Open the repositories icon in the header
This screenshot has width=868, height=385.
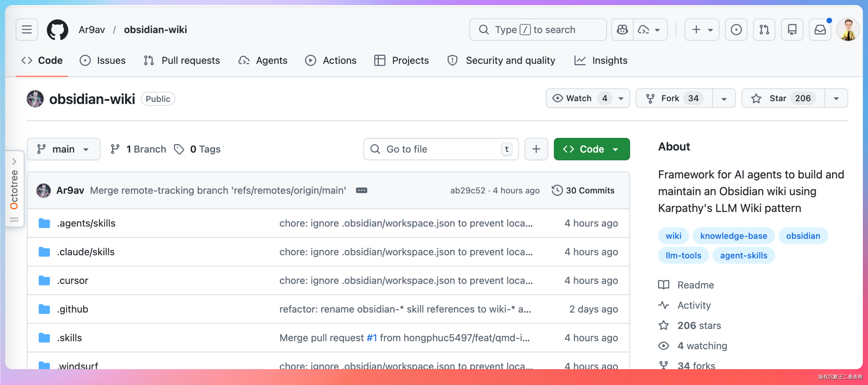[x=792, y=30]
